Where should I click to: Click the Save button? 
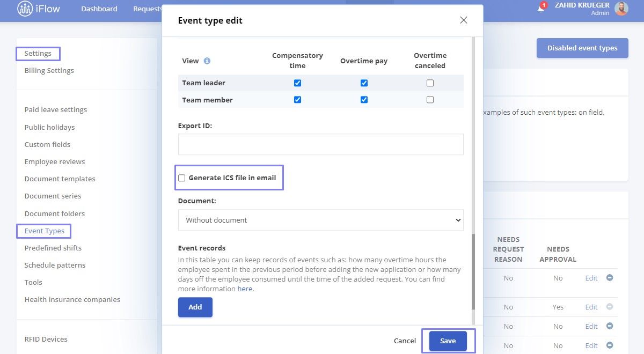pyautogui.click(x=448, y=341)
